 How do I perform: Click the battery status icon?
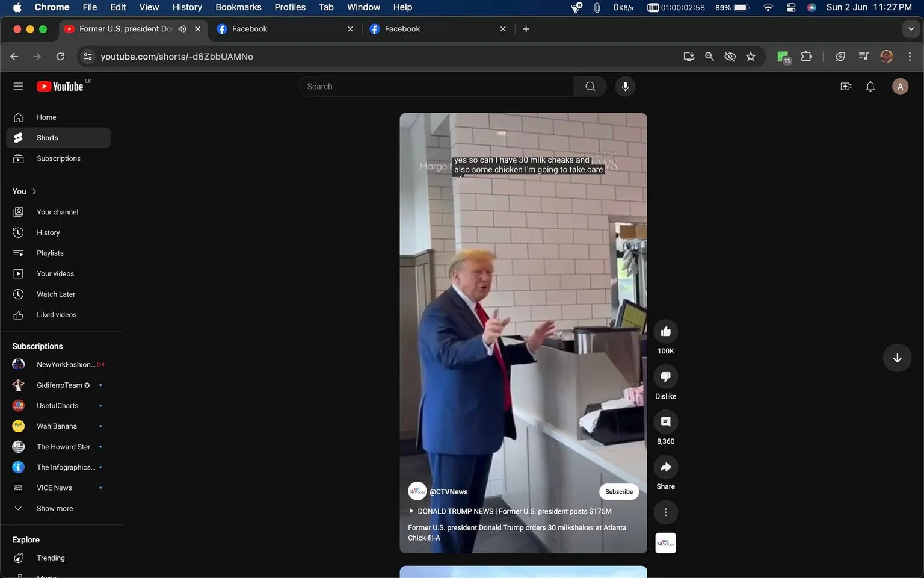741,7
